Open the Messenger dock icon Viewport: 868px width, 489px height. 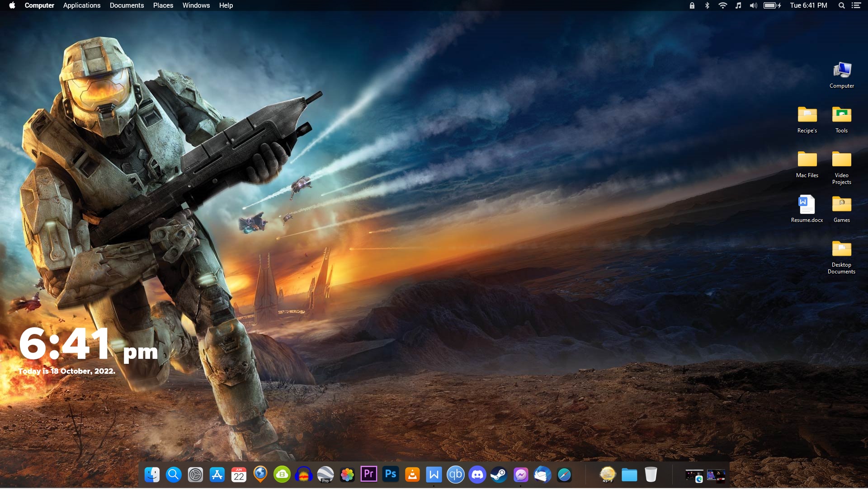click(520, 475)
